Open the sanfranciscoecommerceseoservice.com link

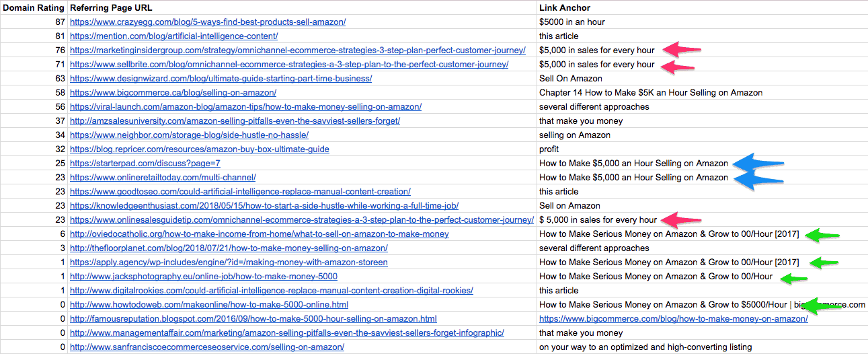click(207, 347)
